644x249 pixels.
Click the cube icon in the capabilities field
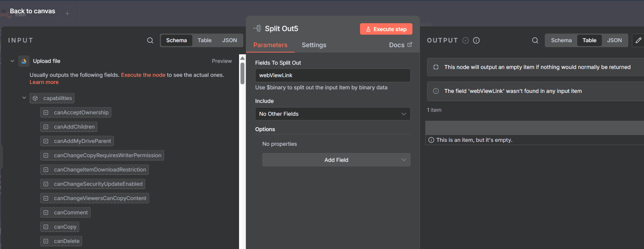click(x=35, y=98)
